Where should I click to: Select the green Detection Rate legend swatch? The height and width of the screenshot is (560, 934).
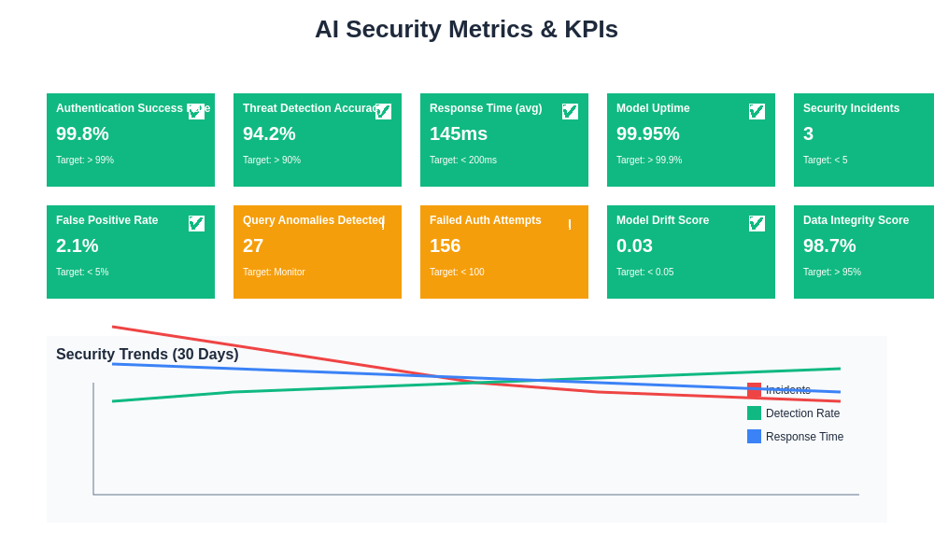click(754, 413)
